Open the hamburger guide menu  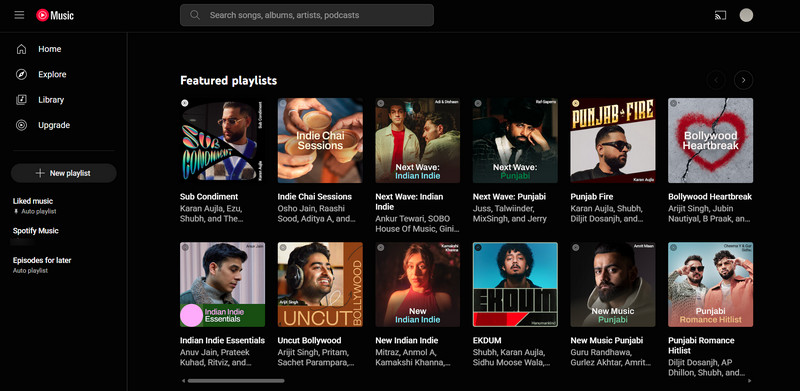coord(19,15)
